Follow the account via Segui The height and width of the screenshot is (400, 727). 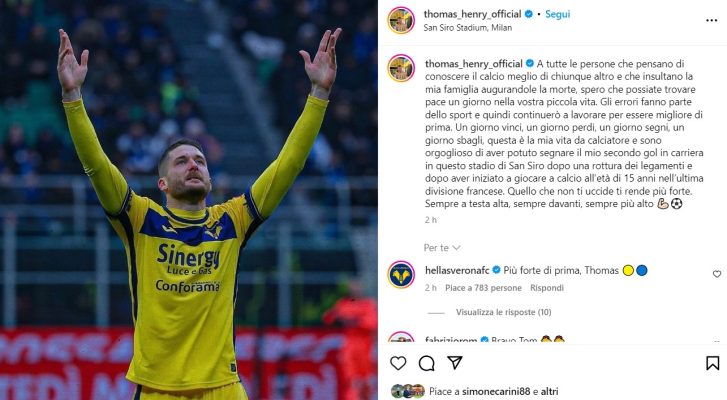[x=557, y=14]
